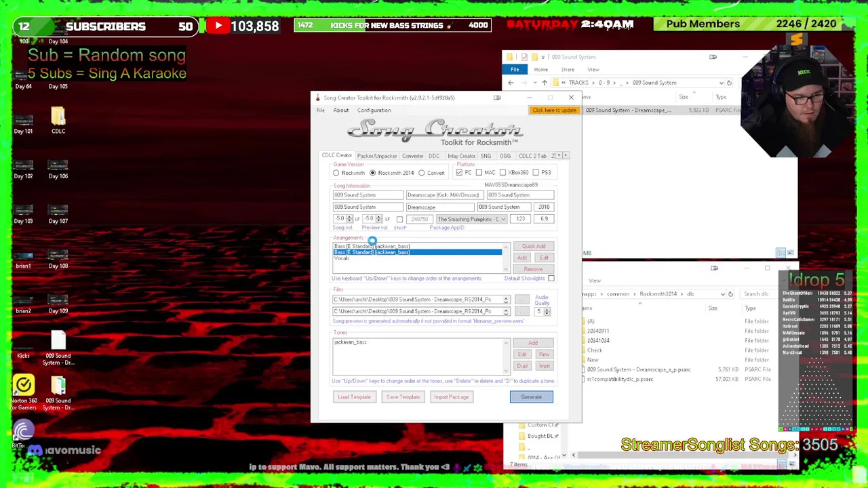868x488 pixels.
Task: Select the Convert game version radio
Action: point(422,173)
